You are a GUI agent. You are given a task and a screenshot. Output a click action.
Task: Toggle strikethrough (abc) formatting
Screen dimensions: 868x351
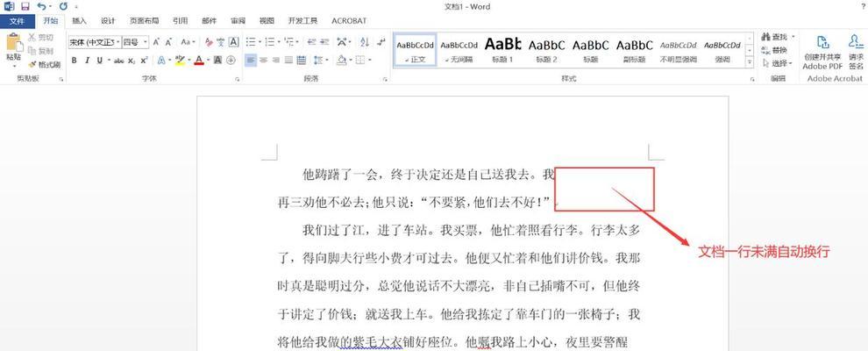tap(118, 61)
